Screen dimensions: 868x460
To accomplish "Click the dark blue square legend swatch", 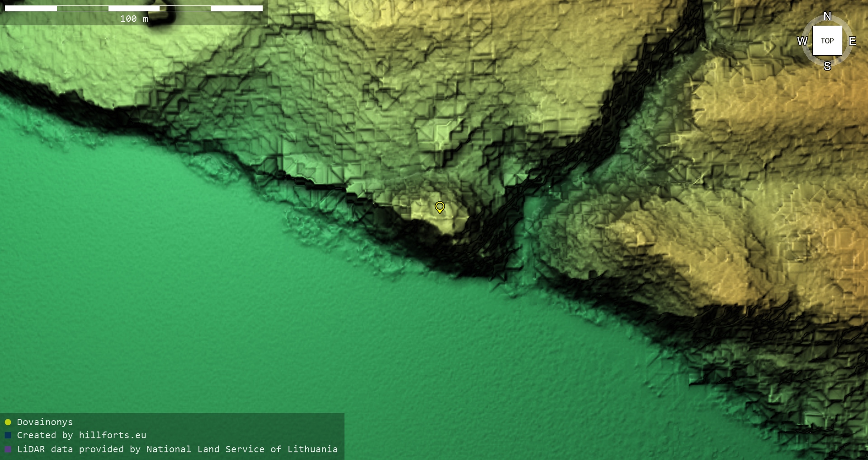I will tap(8, 435).
